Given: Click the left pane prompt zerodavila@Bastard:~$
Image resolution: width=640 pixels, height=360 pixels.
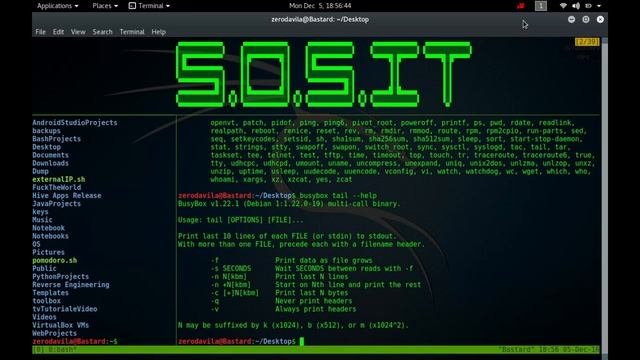Looking at the screenshot, I should (x=75, y=341).
